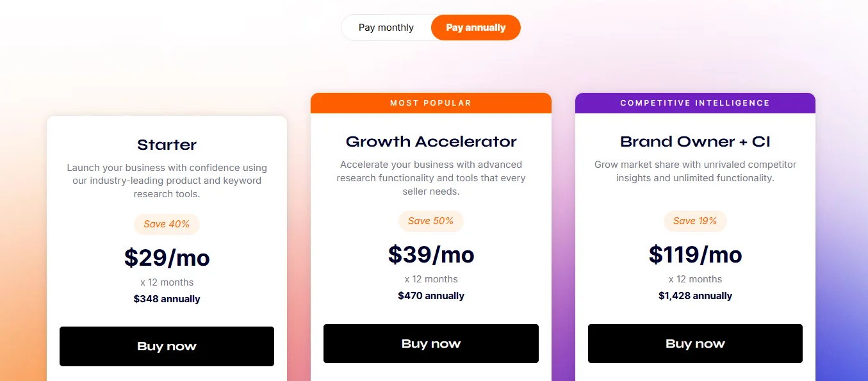Select the Growth Accelerator heading
The width and height of the screenshot is (868, 381).
(431, 142)
